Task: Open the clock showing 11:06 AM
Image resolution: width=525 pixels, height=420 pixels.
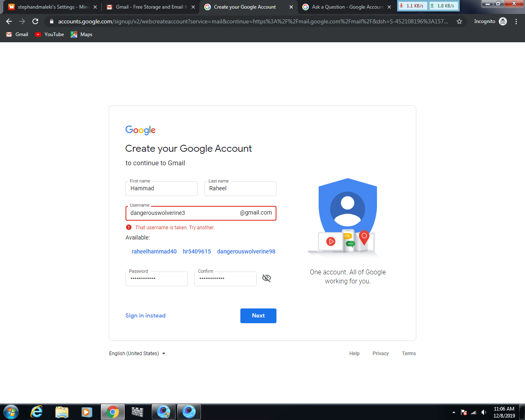Action: 504,412
